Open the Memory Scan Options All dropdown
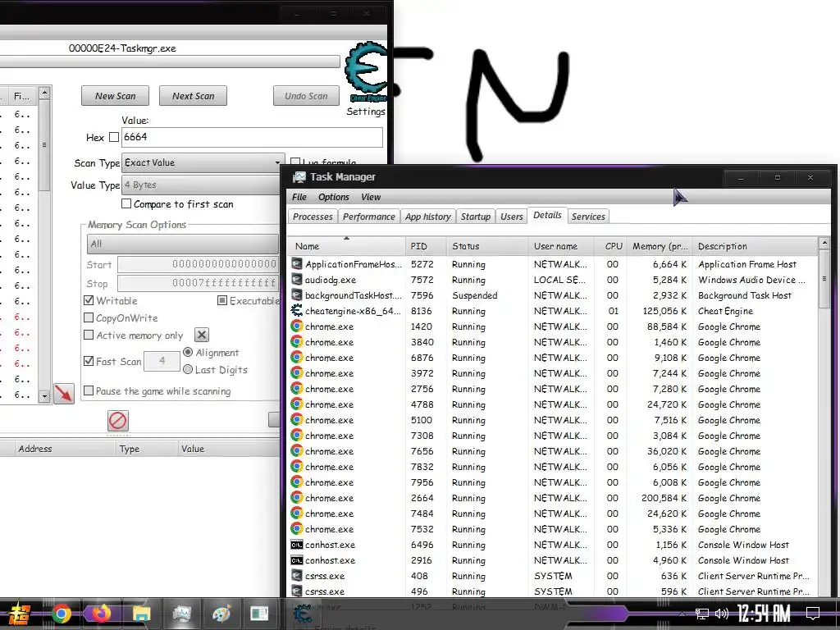This screenshot has width=840, height=630. (x=183, y=244)
